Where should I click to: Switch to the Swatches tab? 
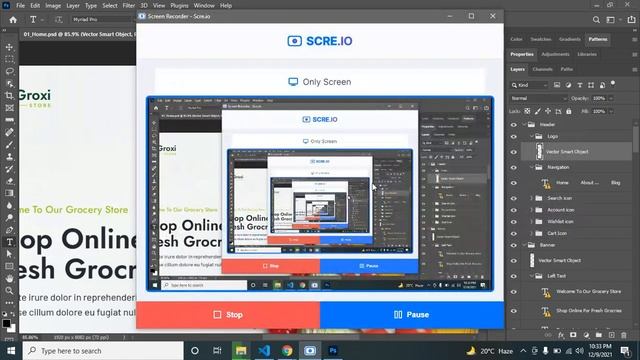[541, 39]
